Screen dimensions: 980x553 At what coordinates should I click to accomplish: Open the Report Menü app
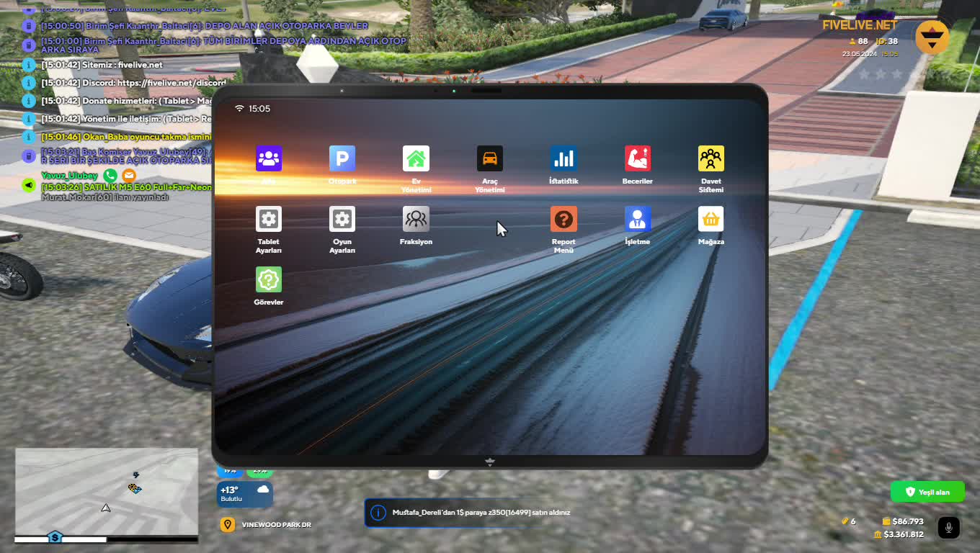tap(563, 220)
